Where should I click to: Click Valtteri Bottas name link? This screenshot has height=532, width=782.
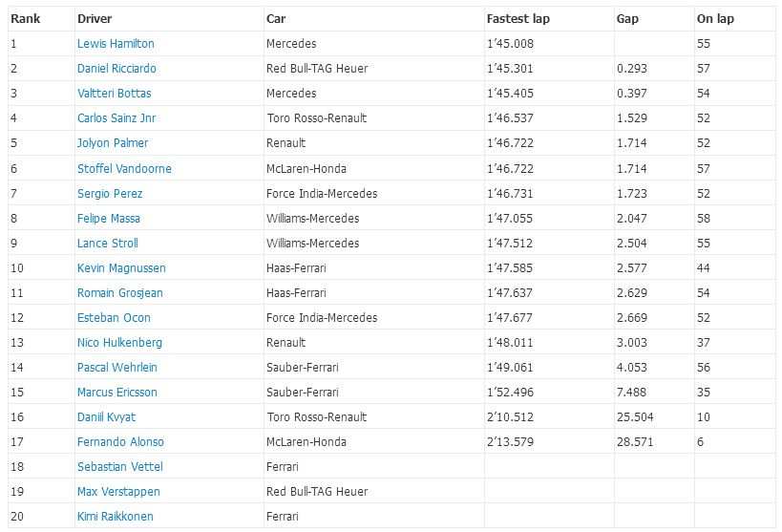coord(115,94)
